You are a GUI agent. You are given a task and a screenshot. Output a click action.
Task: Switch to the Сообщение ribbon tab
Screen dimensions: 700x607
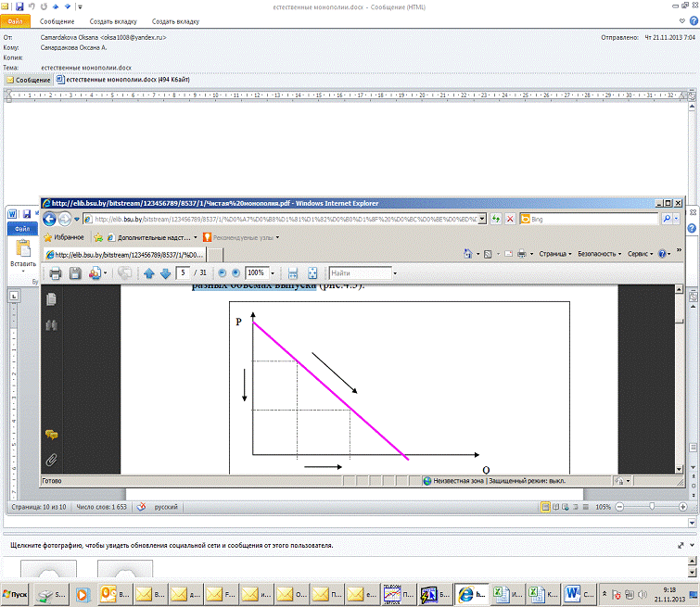coord(57,20)
